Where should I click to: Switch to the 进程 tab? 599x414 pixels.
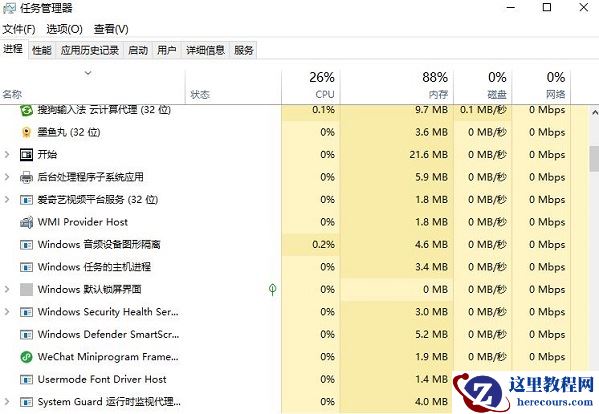point(14,49)
